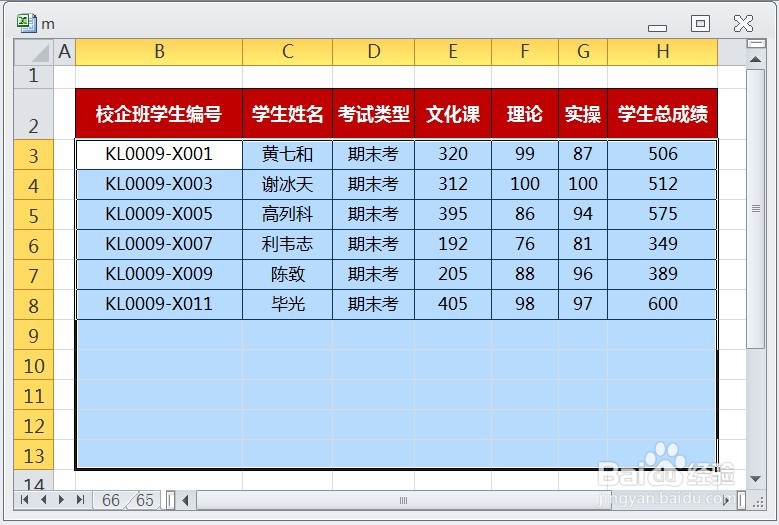779x525 pixels.
Task: Click the Excel workbook icon in title bar
Action: point(27,23)
